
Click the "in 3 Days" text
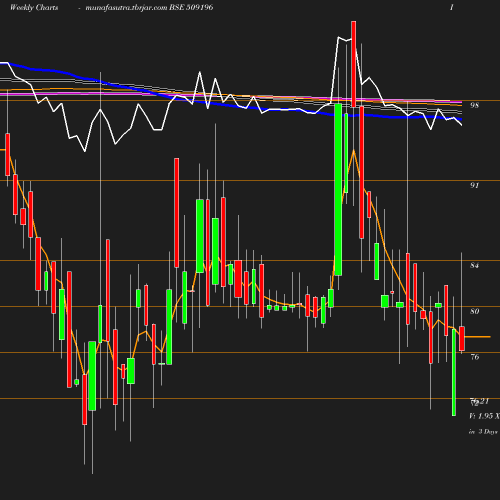click(x=483, y=432)
